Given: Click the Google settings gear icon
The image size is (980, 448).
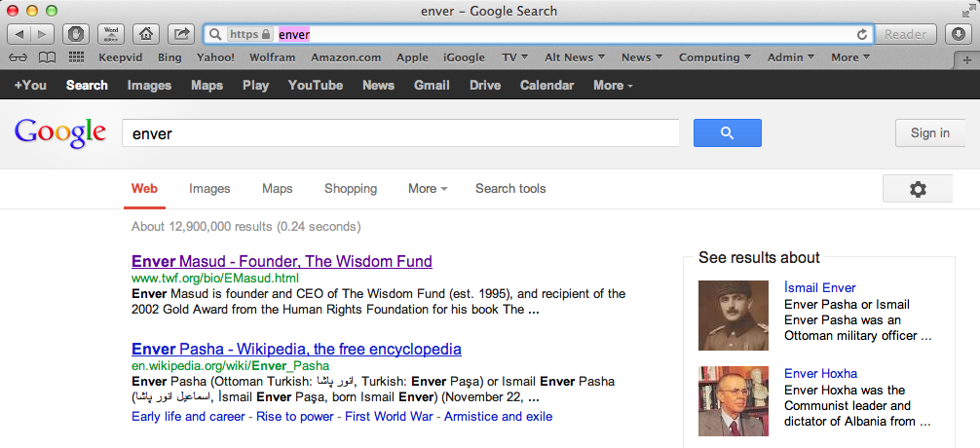Looking at the screenshot, I should (917, 189).
